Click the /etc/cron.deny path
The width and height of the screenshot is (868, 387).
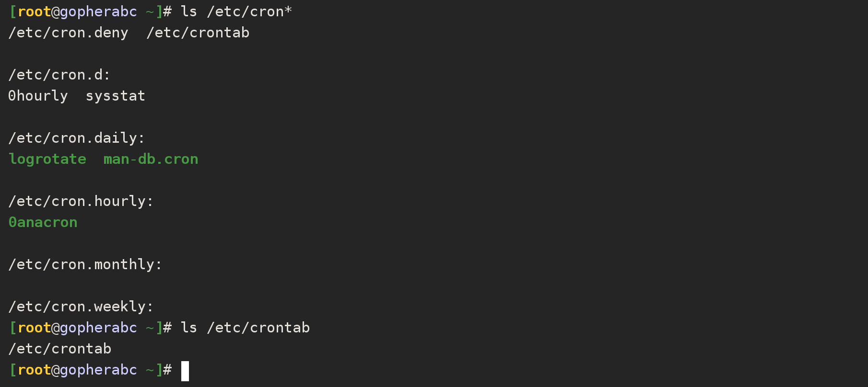pos(68,33)
